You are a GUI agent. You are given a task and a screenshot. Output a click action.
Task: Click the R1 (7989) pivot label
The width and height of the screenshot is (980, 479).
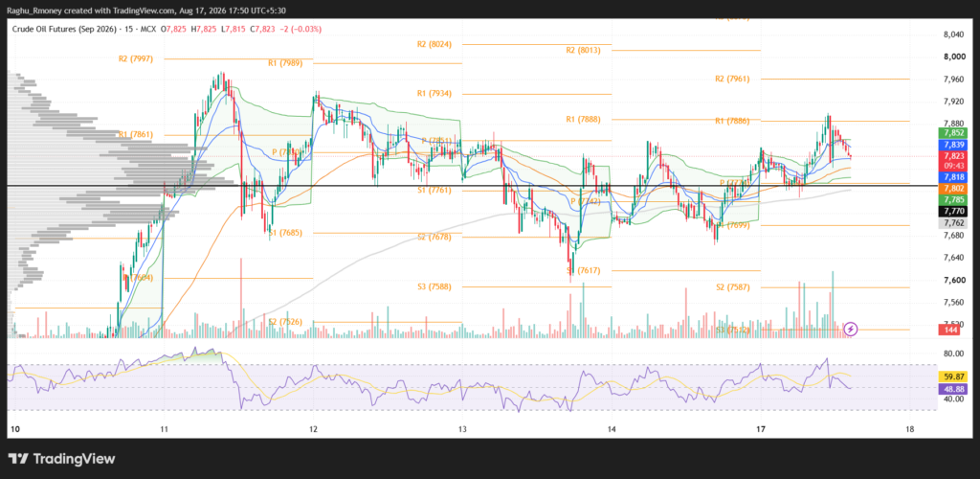tap(285, 63)
